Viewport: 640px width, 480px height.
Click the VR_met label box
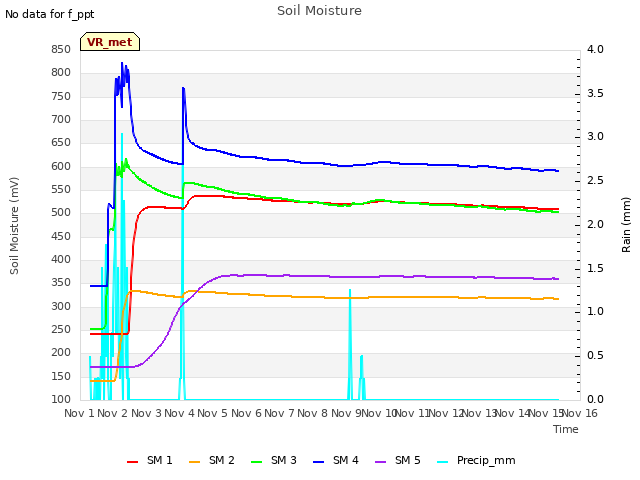[110, 42]
